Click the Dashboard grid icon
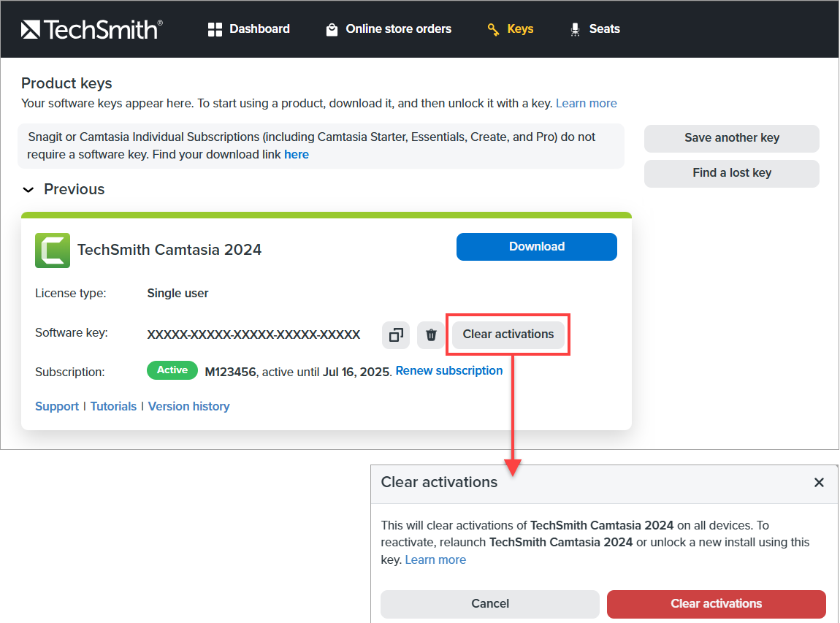 (215, 29)
